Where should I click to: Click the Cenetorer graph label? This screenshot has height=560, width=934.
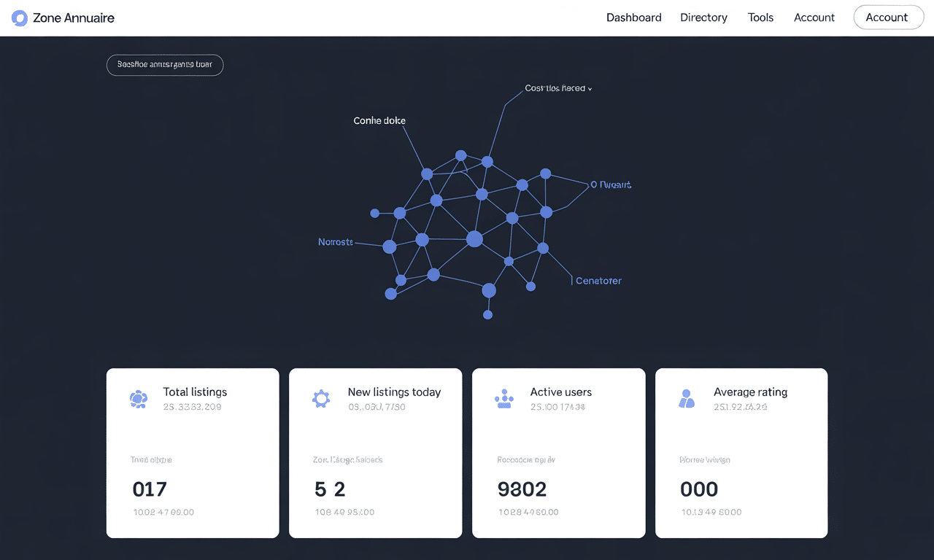pyautogui.click(x=598, y=281)
